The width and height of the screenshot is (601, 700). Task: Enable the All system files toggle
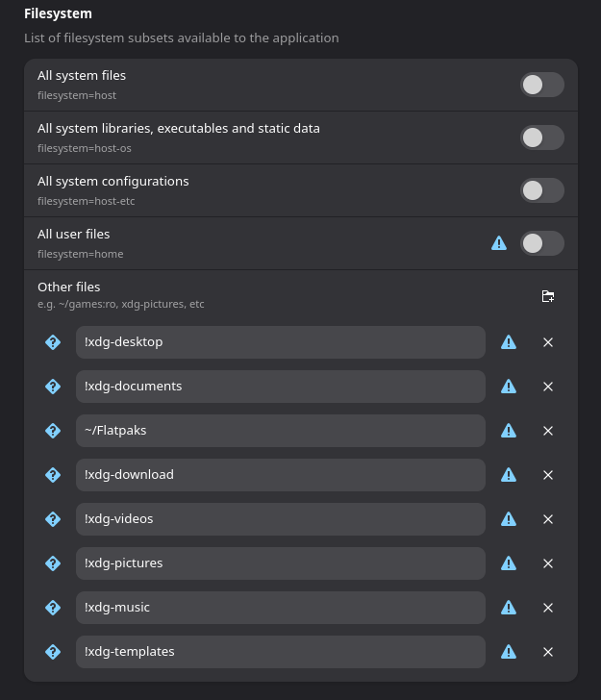tap(542, 85)
